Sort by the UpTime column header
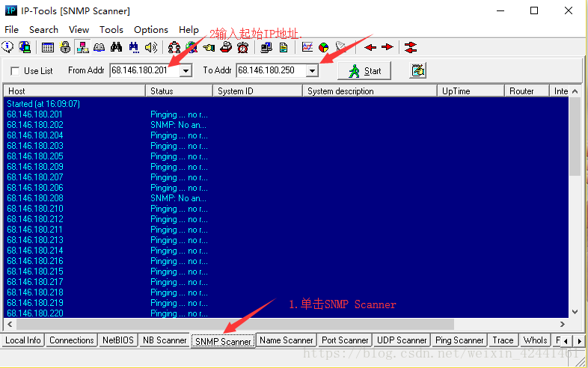 (x=471, y=91)
